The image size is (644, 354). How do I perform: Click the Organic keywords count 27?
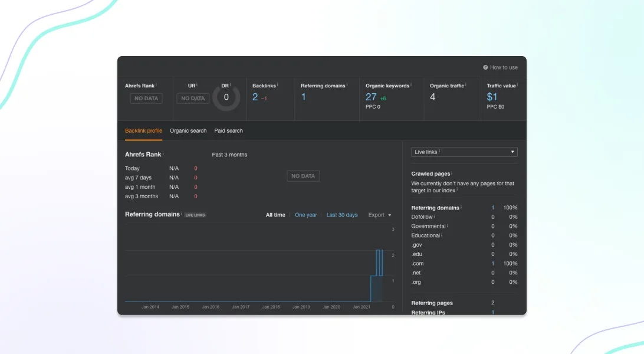(x=371, y=97)
